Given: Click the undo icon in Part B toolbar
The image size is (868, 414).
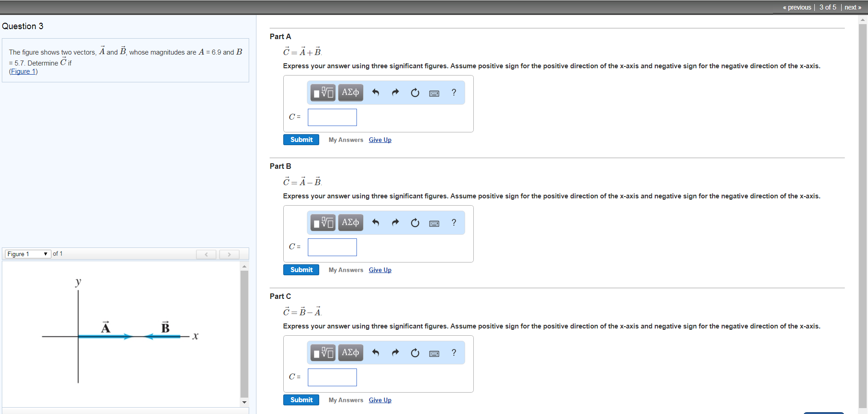Looking at the screenshot, I should [376, 222].
